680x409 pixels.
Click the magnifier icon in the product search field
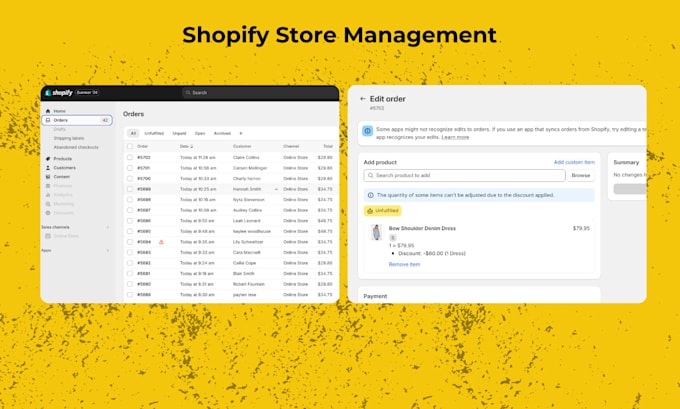[370, 176]
